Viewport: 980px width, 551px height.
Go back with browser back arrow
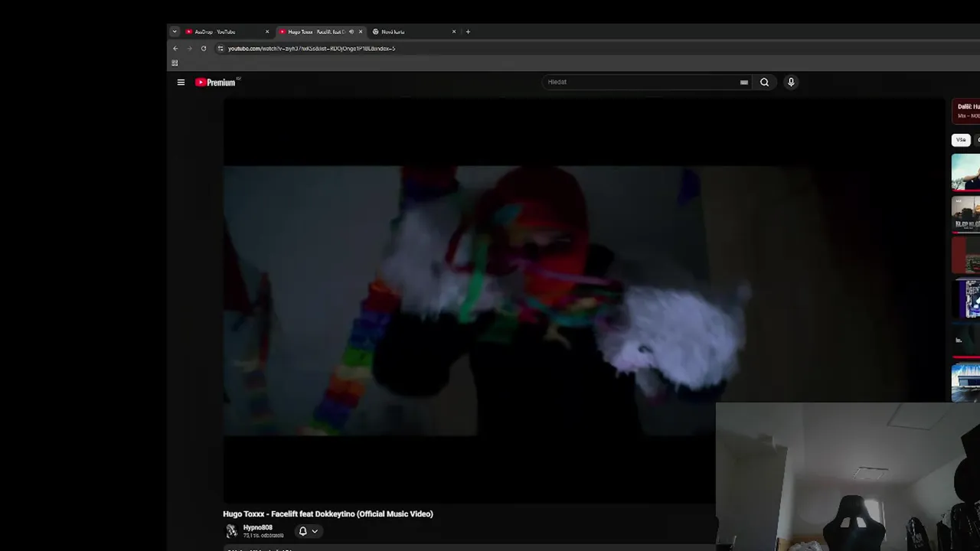point(175,48)
